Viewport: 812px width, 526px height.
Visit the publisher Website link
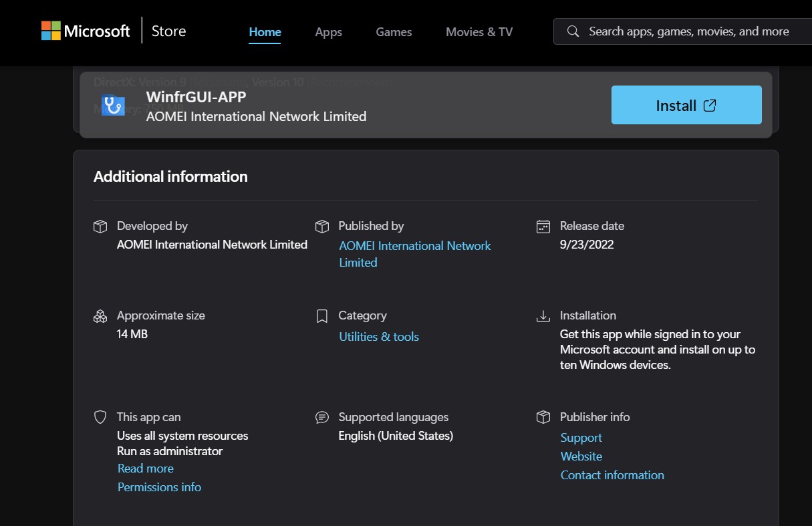click(x=581, y=456)
